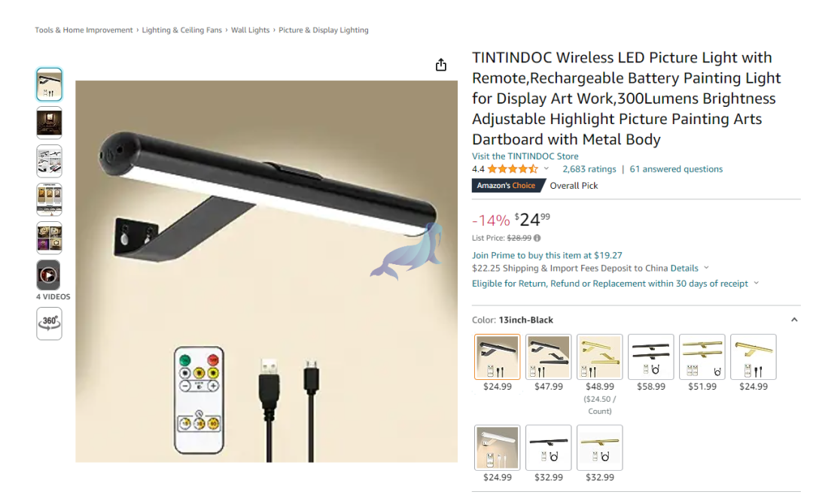Select the 13inch-Black $24.99 color swatch
This screenshot has width=813, height=504.
[x=498, y=357]
